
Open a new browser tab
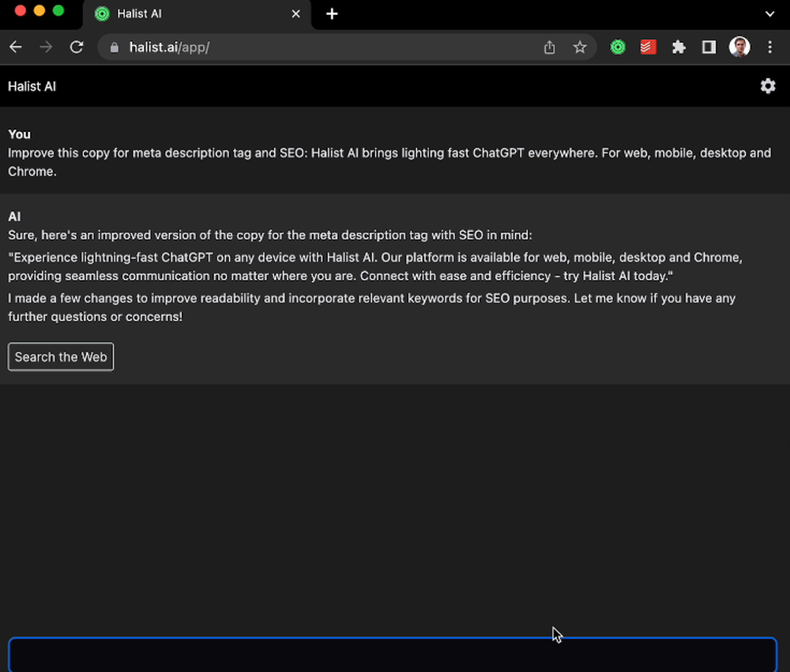click(x=332, y=13)
